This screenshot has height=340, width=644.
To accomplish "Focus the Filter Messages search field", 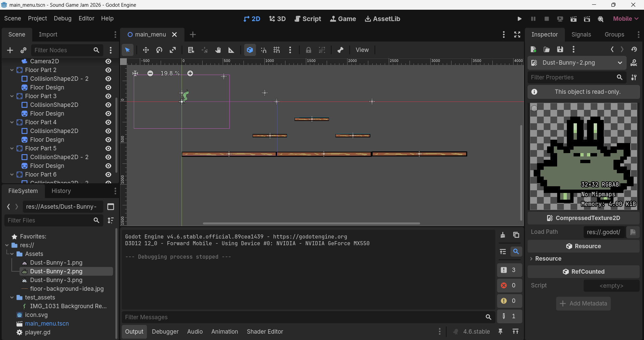I will 308,317.
